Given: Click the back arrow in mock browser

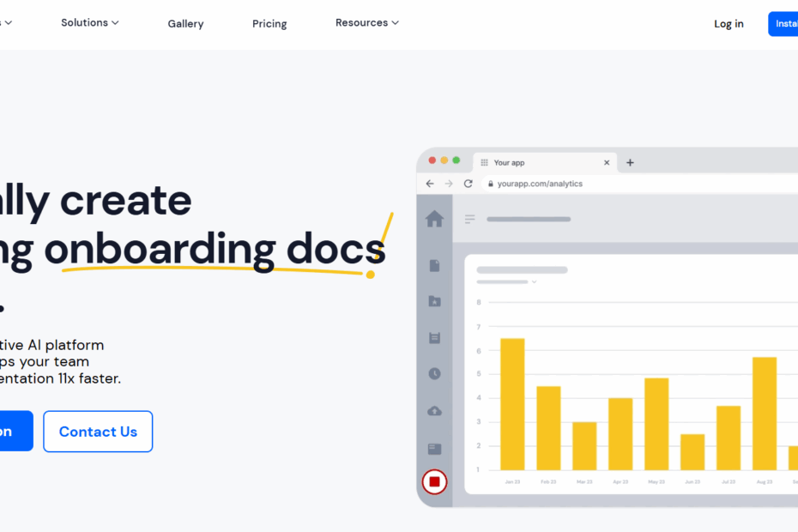Looking at the screenshot, I should pos(430,184).
